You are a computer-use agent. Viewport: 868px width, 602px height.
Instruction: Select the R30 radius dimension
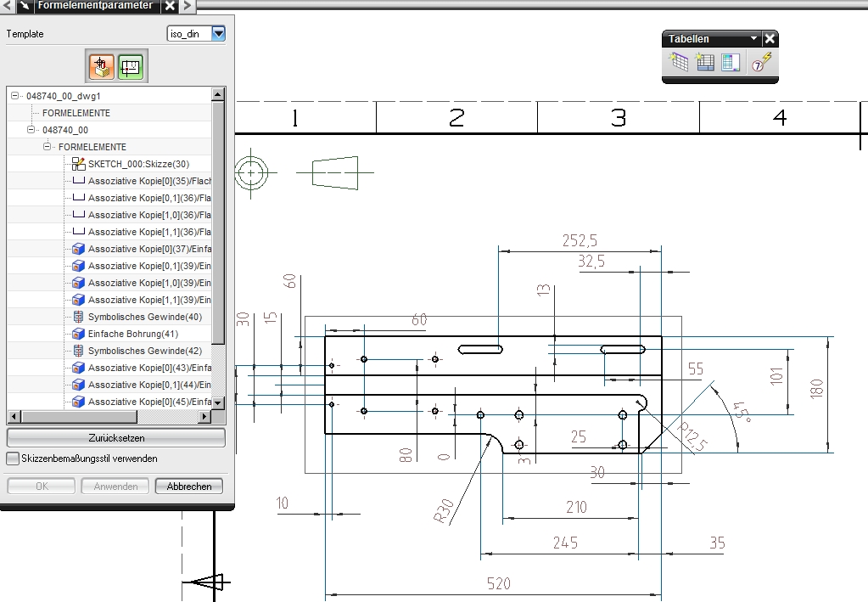tap(444, 510)
